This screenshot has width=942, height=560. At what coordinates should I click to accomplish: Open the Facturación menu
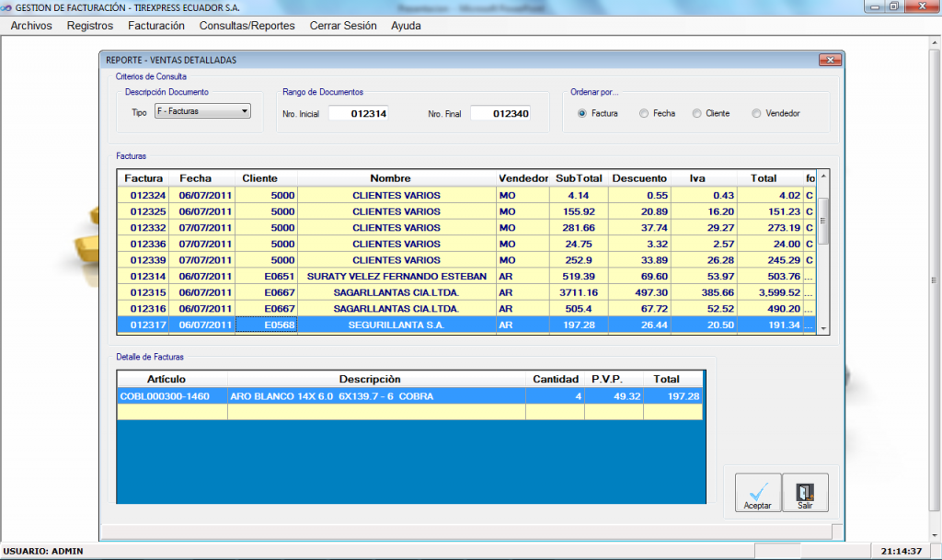point(155,26)
